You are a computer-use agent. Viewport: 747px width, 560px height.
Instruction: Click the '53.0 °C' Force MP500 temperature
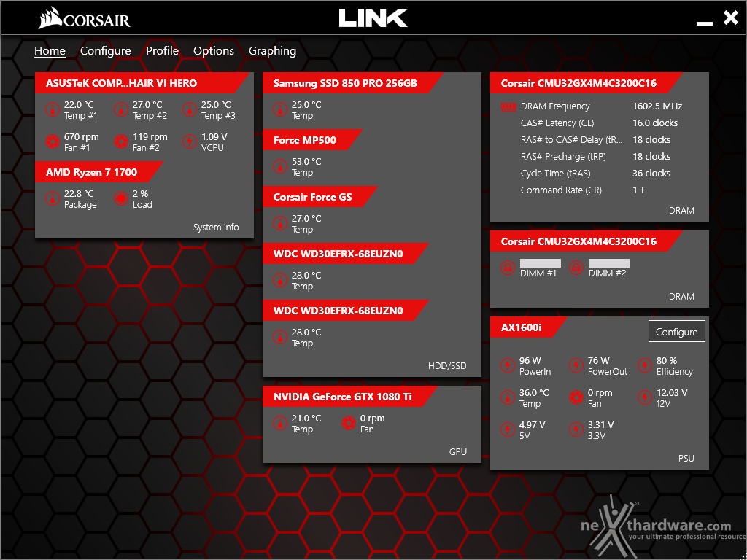(307, 161)
